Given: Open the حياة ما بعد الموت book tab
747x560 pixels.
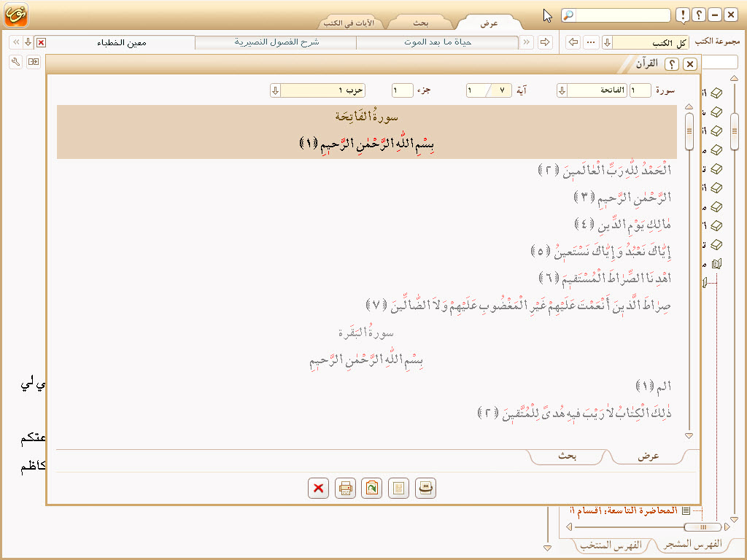Looking at the screenshot, I should 438,42.
